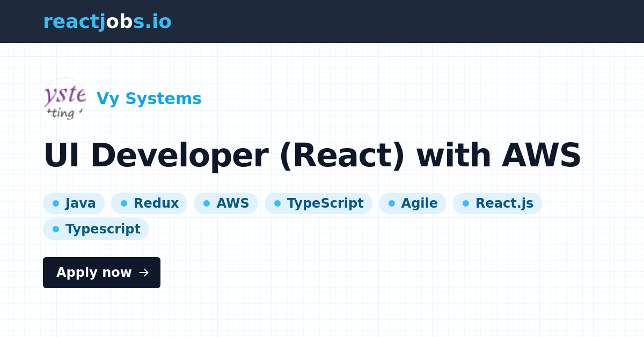644x337 pixels.
Task: Click the bullet dot on the React.js tag
Action: pos(465,203)
